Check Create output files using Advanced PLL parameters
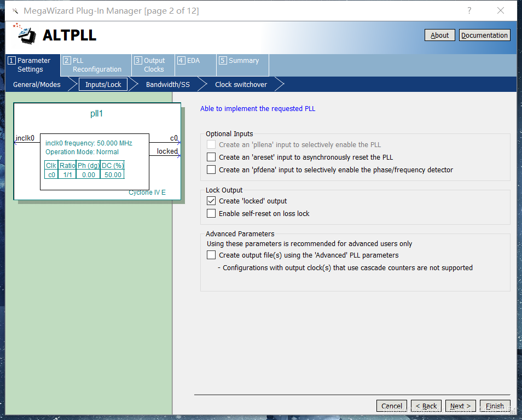The height and width of the screenshot is (420, 522). coord(211,255)
